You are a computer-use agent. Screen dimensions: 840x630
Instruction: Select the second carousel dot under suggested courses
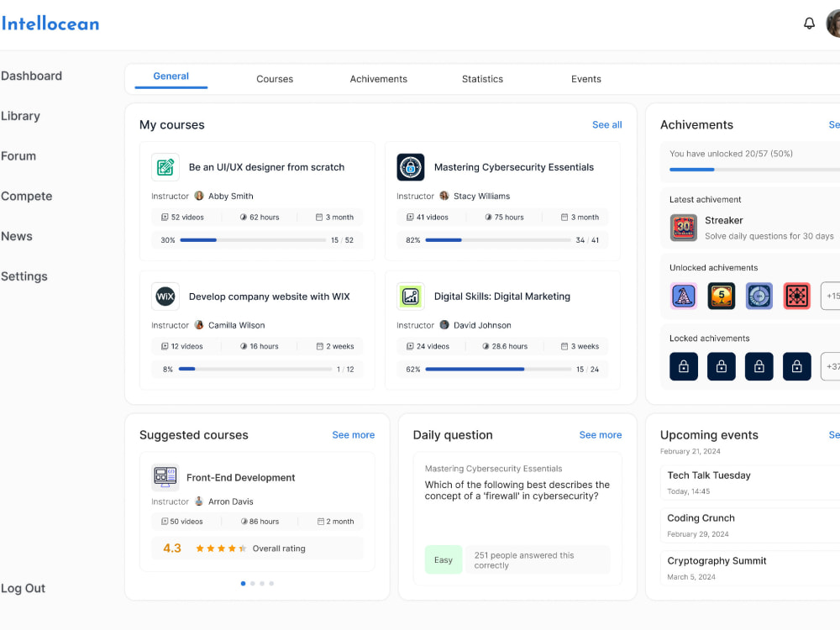tap(252, 584)
